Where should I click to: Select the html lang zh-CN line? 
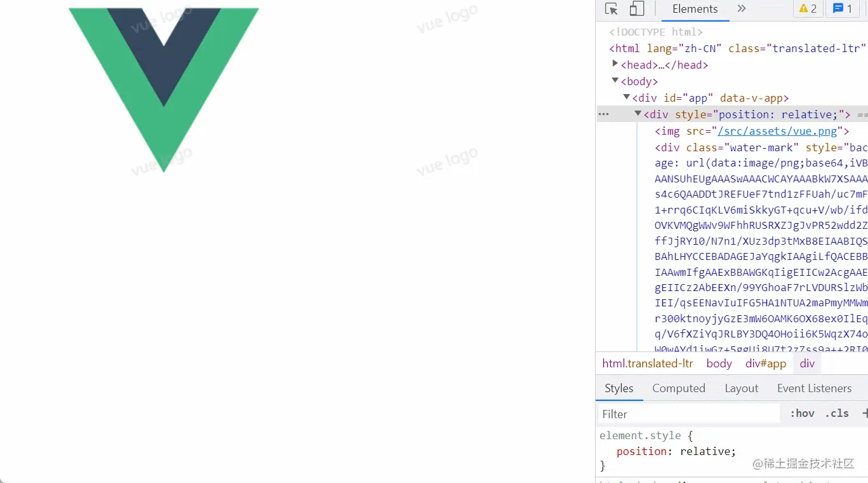pos(738,48)
